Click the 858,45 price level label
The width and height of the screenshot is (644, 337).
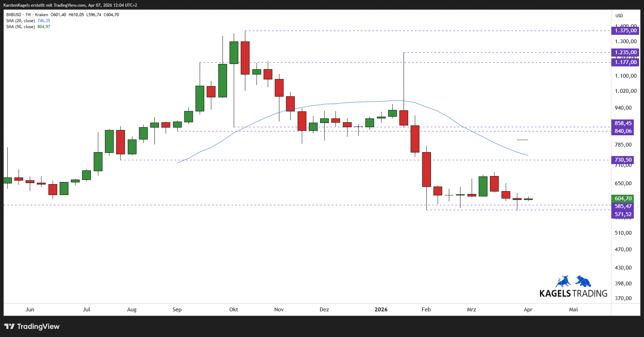point(623,123)
